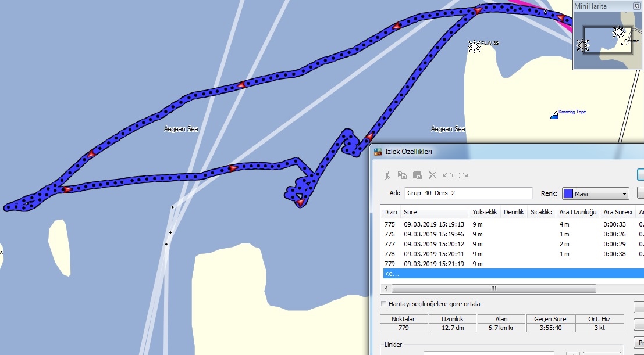Click the Copy icon in track properties toolbar
The height and width of the screenshot is (355, 644).
pyautogui.click(x=402, y=175)
